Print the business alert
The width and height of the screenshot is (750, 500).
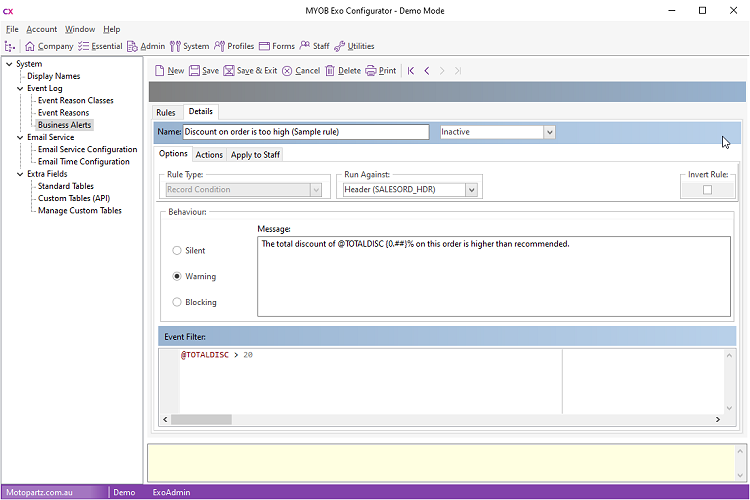point(381,71)
